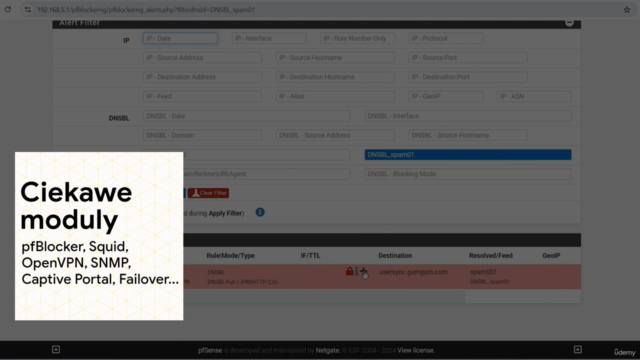The image size is (640, 360).
Task: Open the blue info icon beside Apply Filter note
Action: 260,212
